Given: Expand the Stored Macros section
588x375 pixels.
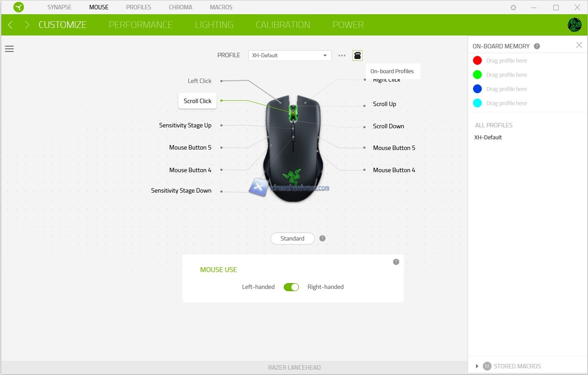Looking at the screenshot, I should tap(477, 366).
